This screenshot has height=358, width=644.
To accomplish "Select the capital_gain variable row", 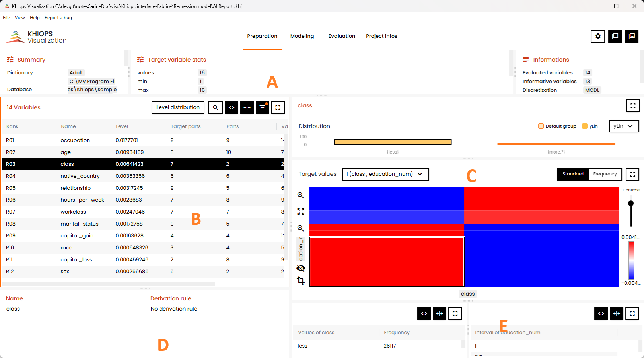I will tap(142, 236).
